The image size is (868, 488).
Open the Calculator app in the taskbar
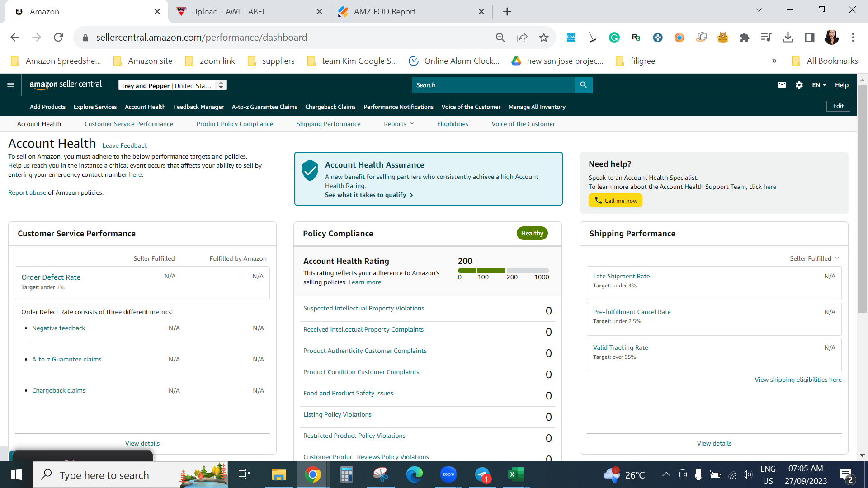click(x=347, y=474)
